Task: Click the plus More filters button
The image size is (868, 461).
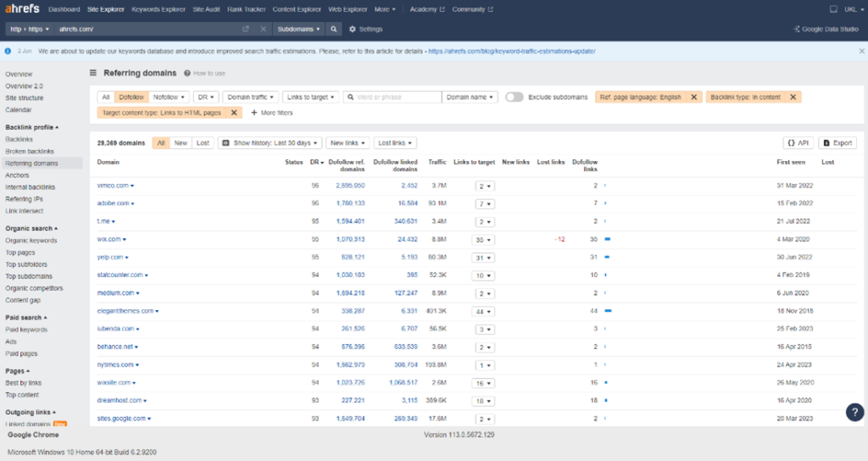Action: coord(272,113)
